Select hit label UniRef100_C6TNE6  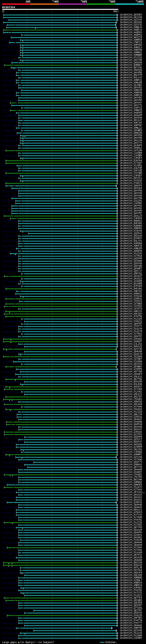coord(131,304)
